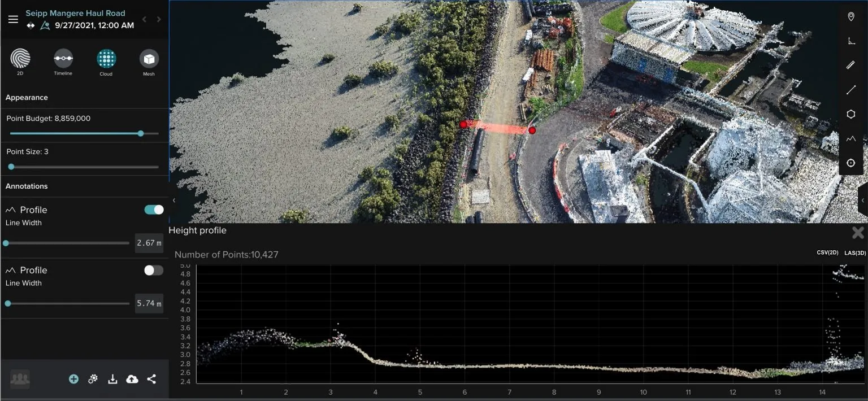The height and width of the screenshot is (401, 868).
Task: Click the Point Size: 3 label
Action: point(27,151)
